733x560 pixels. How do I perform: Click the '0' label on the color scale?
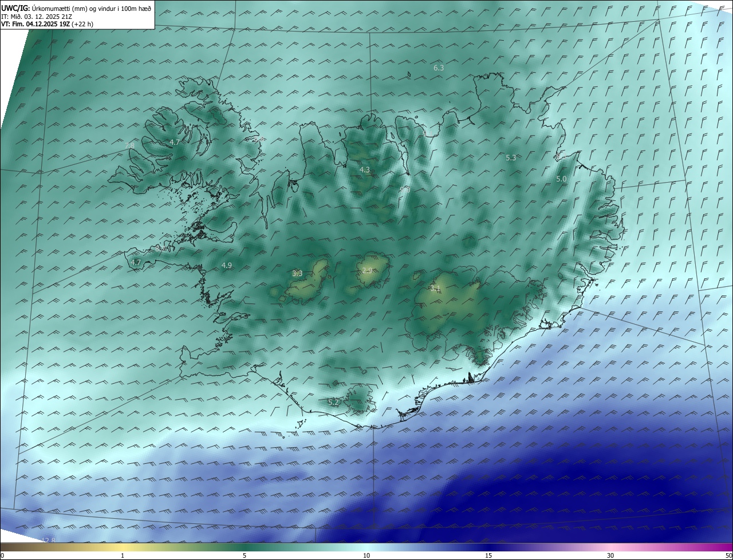pyautogui.click(x=2, y=555)
